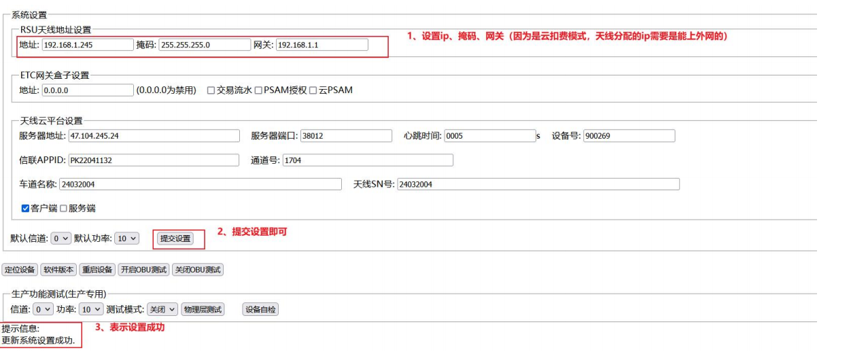Uncheck the 客户端 checkbox

pyautogui.click(x=26, y=208)
